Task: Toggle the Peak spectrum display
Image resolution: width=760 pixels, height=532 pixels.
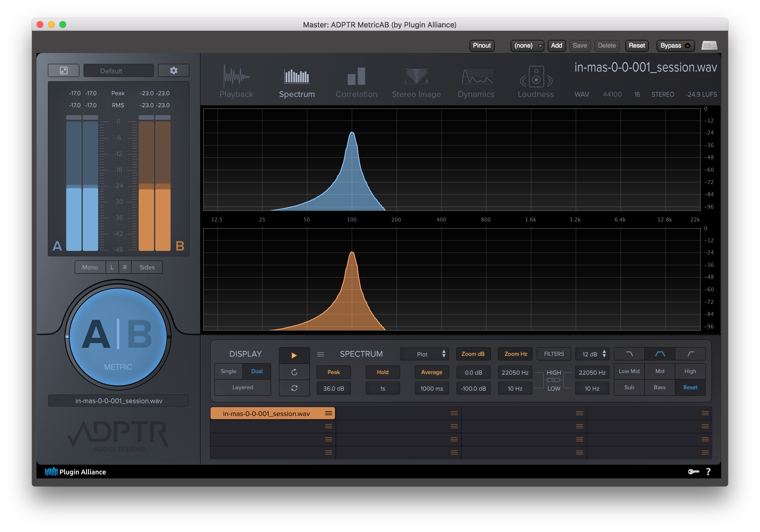Action: coord(334,372)
